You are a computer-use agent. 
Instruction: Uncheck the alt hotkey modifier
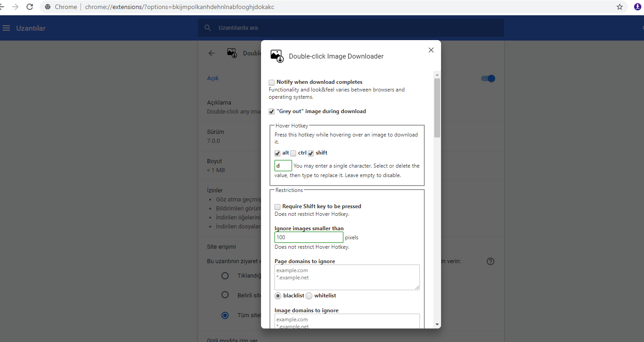[x=278, y=154]
